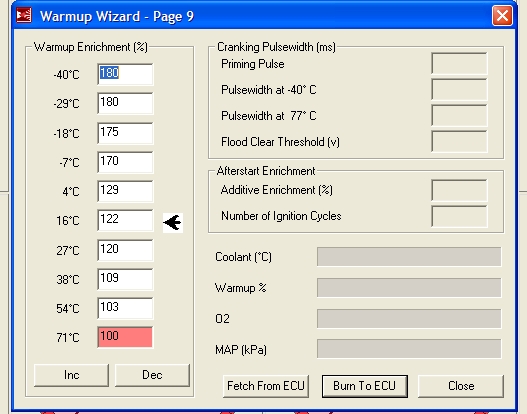Click Fetch From ECU
The height and width of the screenshot is (414, 527).
[x=266, y=386]
